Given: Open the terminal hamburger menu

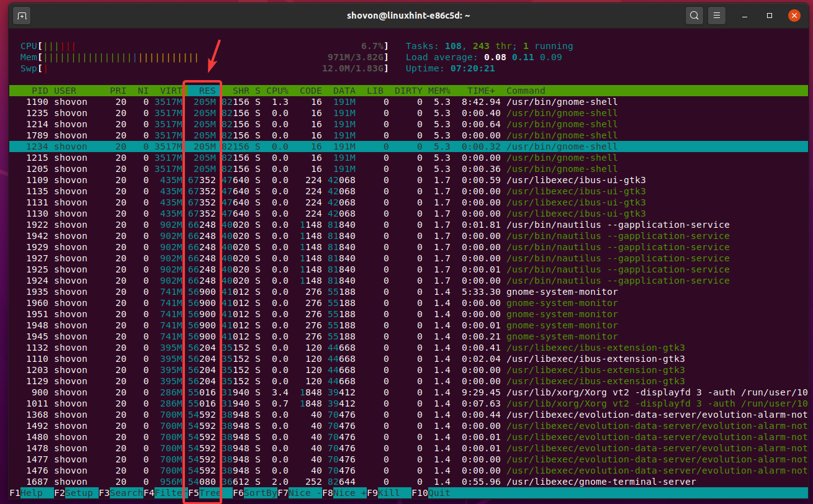Looking at the screenshot, I should (x=717, y=15).
